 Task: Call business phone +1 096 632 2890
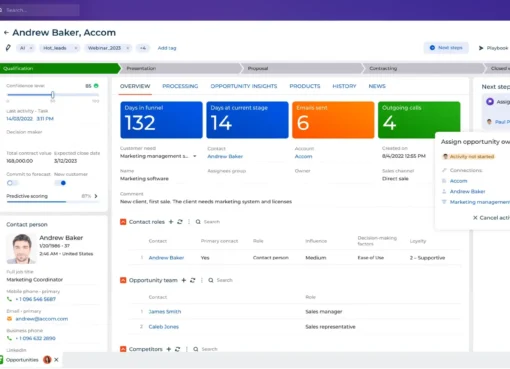point(35,338)
